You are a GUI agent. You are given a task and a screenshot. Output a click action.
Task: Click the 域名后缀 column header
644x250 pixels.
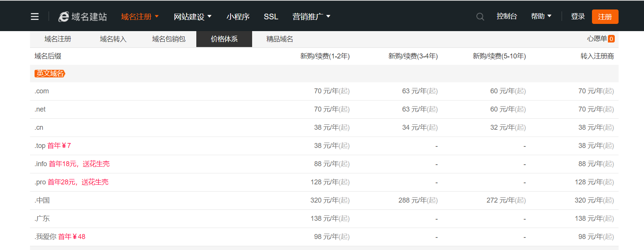(48, 56)
